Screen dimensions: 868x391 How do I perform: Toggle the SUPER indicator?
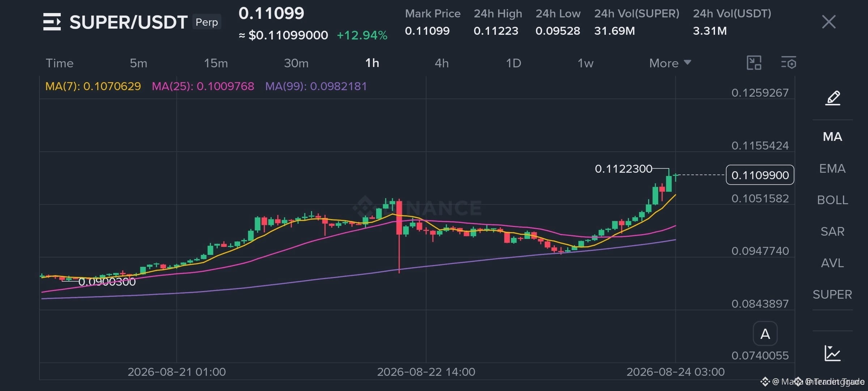[833, 295]
